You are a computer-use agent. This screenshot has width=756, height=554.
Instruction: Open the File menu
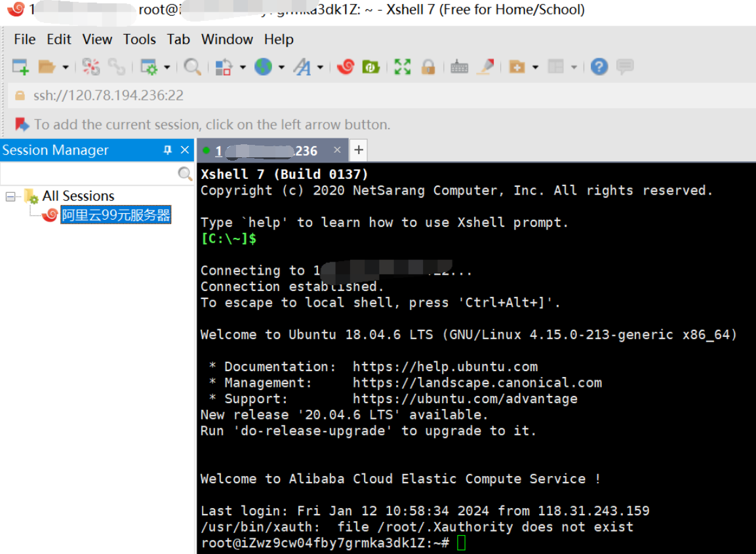tap(25, 39)
